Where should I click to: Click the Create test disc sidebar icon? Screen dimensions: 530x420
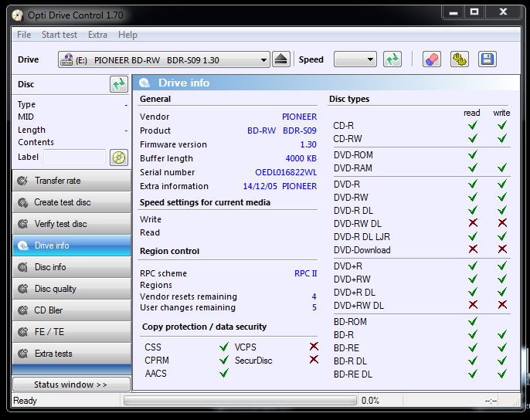[23, 202]
